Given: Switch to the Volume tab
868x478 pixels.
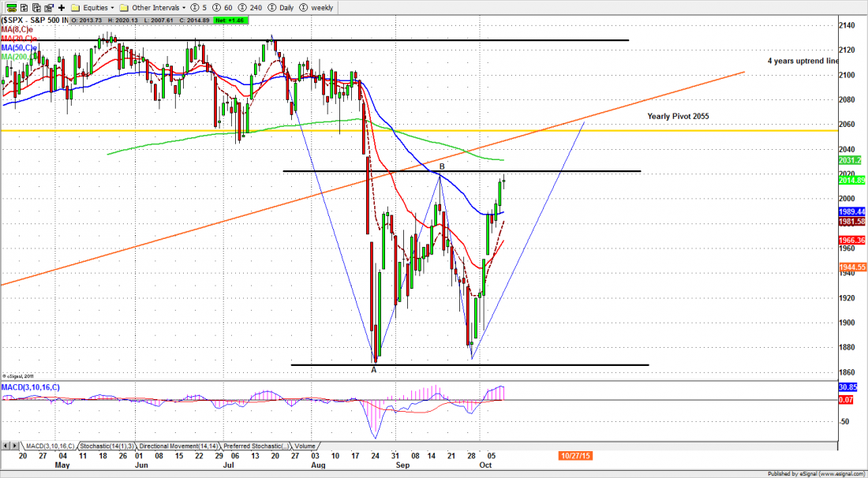Looking at the screenshot, I should (x=306, y=446).
